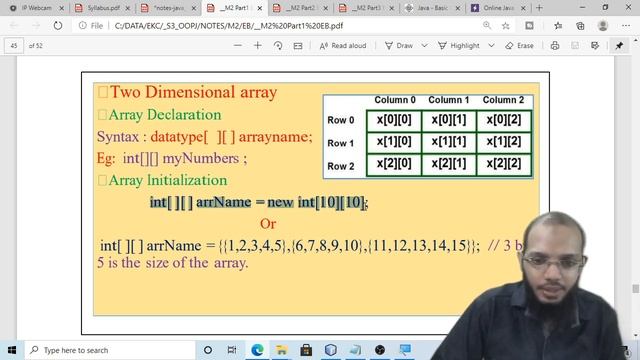
Task: Click the x[0][0] table cell
Action: pyautogui.click(x=394, y=120)
